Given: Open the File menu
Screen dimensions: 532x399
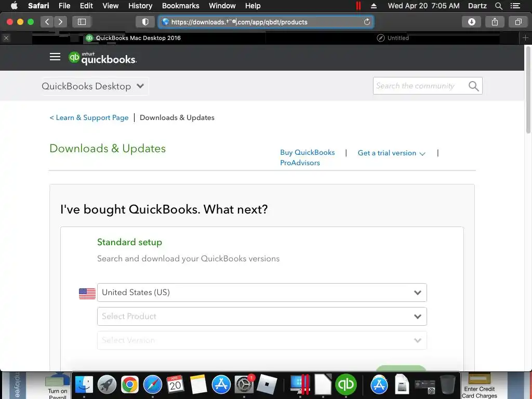Looking at the screenshot, I should 64,6.
